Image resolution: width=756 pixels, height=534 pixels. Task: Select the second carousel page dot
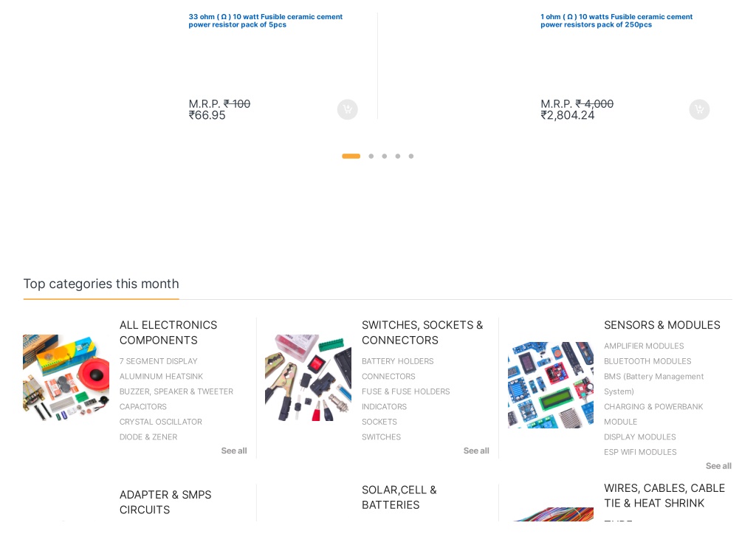[x=371, y=157]
